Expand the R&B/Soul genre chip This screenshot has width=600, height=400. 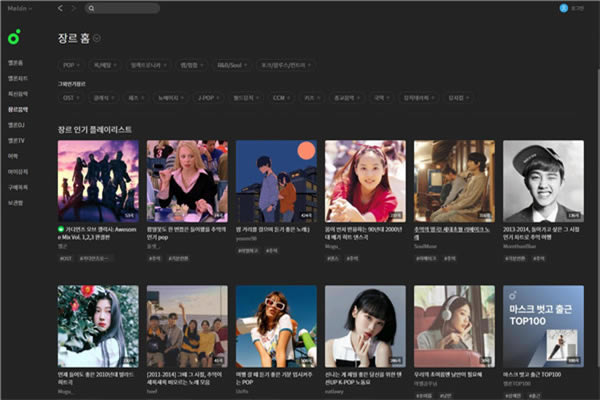[231, 64]
